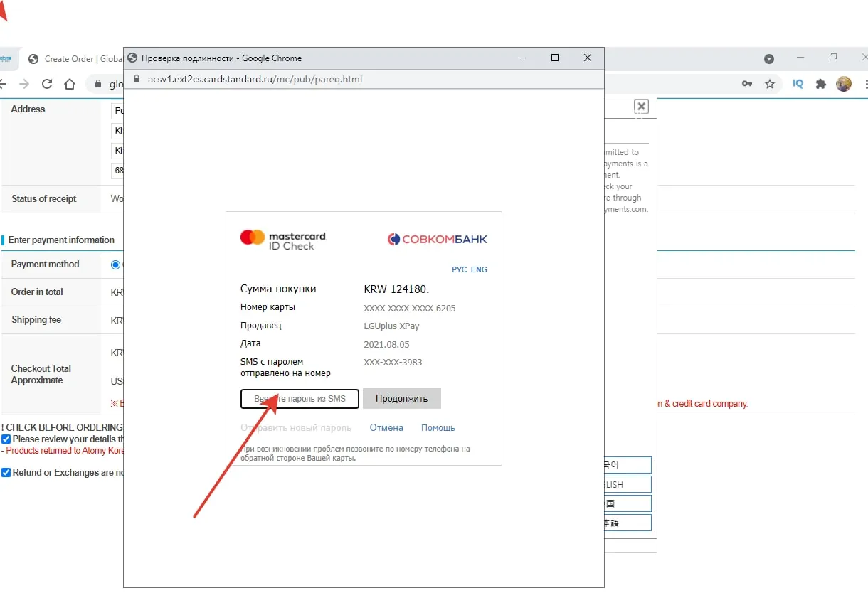This screenshot has height=593, width=868.
Task: Uncheck the 'Please review your details' checkbox
Action: (x=6, y=439)
